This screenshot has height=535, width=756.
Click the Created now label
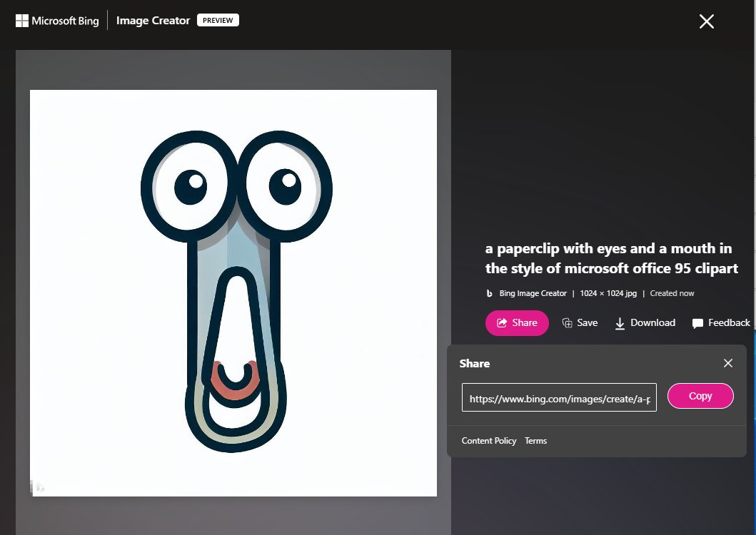pyautogui.click(x=672, y=293)
